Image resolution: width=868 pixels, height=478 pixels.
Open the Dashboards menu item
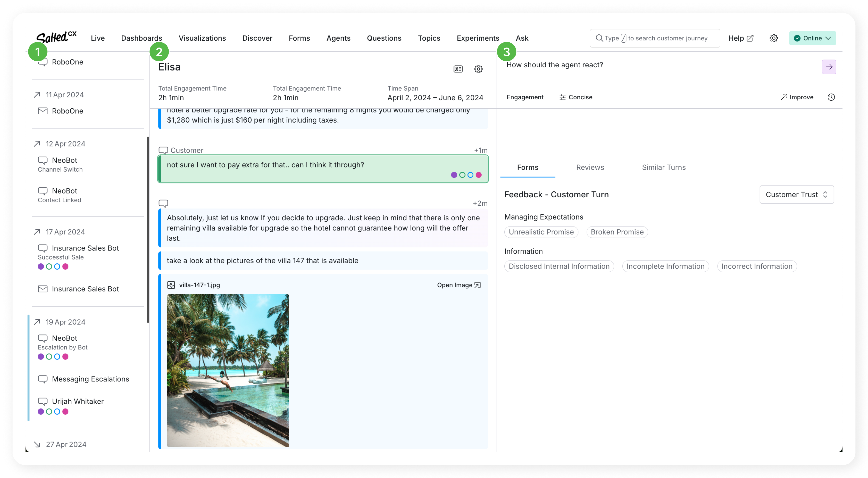point(141,38)
